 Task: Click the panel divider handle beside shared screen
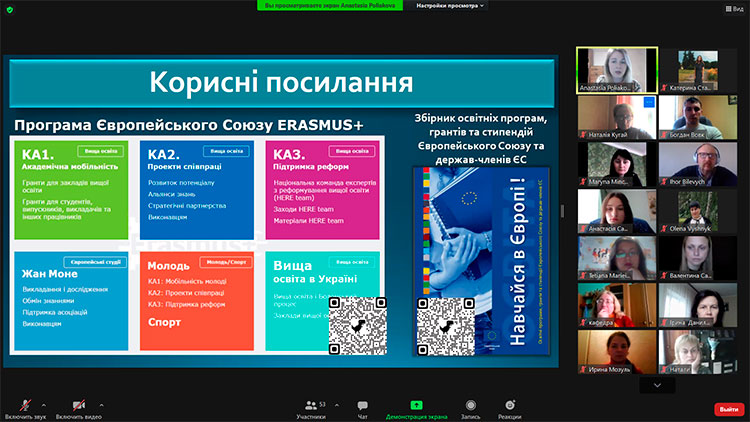point(562,211)
